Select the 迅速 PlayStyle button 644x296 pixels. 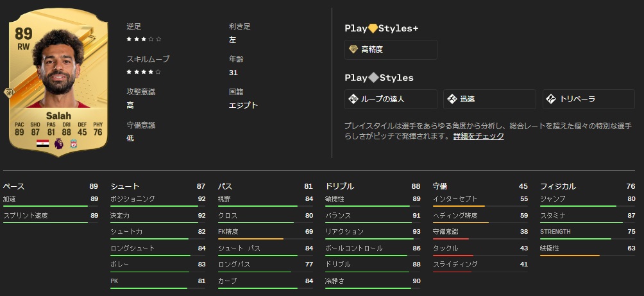(489, 99)
